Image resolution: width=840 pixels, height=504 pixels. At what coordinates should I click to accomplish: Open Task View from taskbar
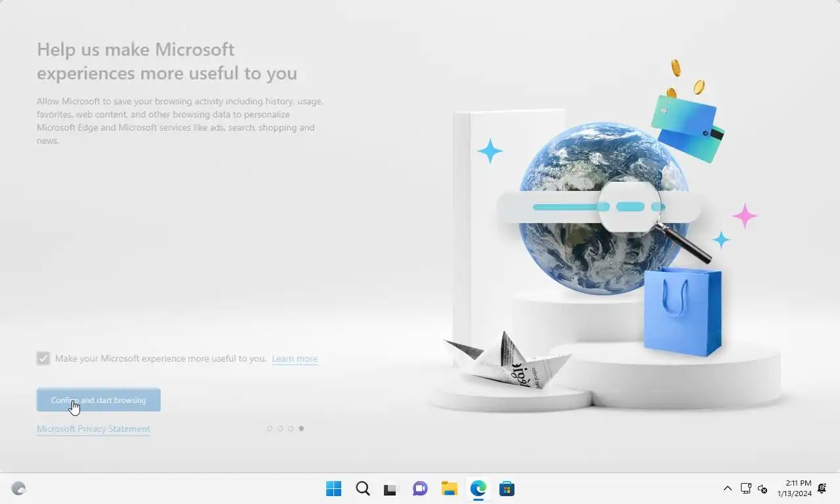coord(391,489)
